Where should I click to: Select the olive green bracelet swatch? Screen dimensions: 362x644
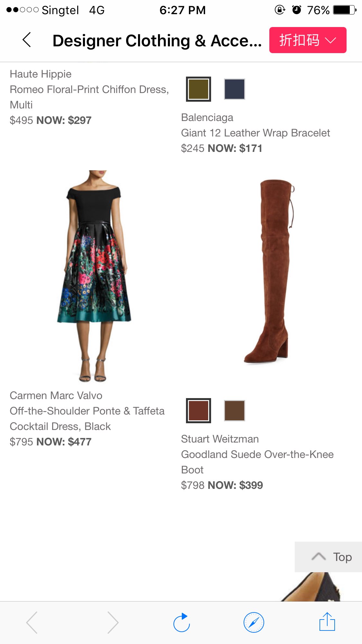click(x=199, y=89)
